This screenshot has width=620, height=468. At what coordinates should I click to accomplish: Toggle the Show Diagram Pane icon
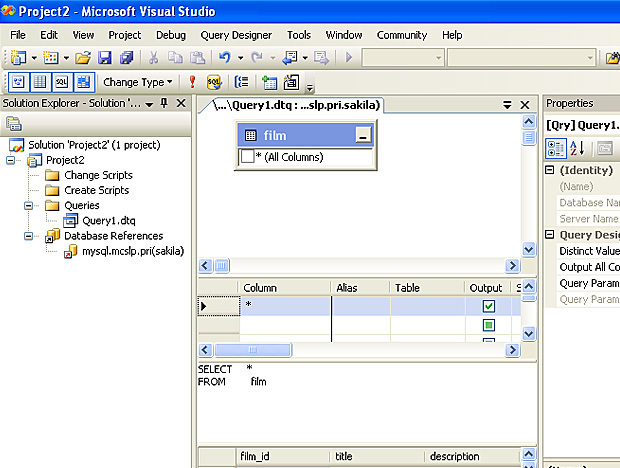click(19, 82)
